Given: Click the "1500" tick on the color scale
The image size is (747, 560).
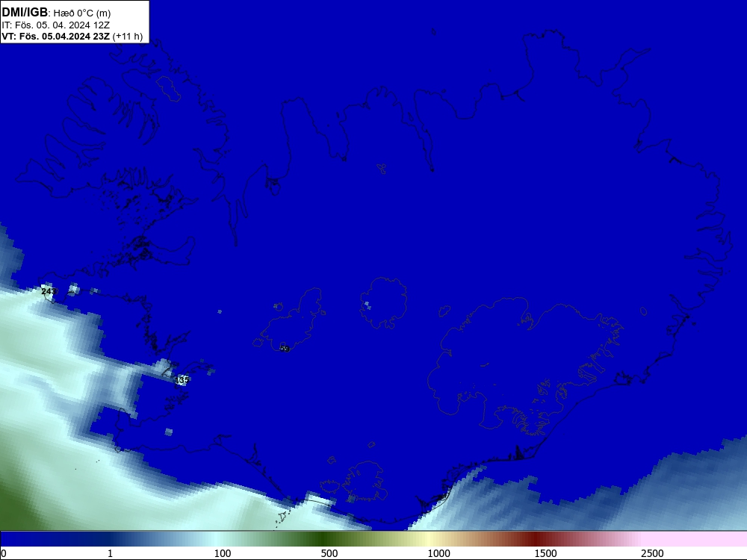Looking at the screenshot, I should tap(545, 553).
